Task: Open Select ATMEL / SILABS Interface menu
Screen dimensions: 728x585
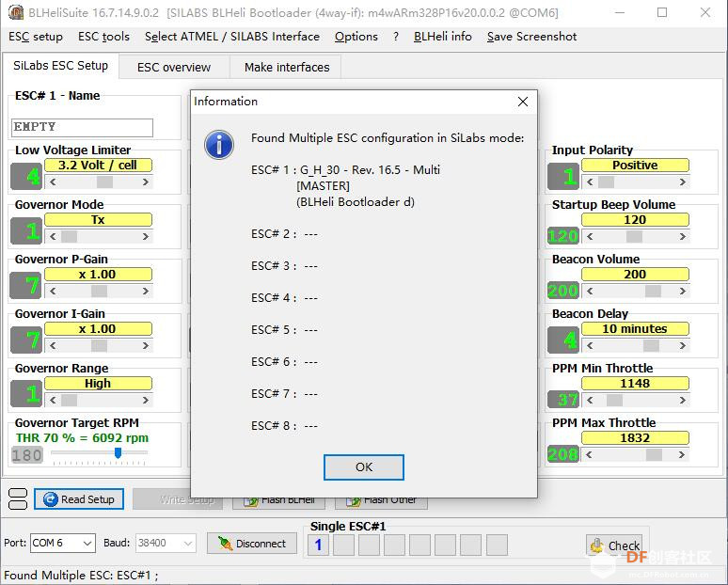Action: point(232,37)
